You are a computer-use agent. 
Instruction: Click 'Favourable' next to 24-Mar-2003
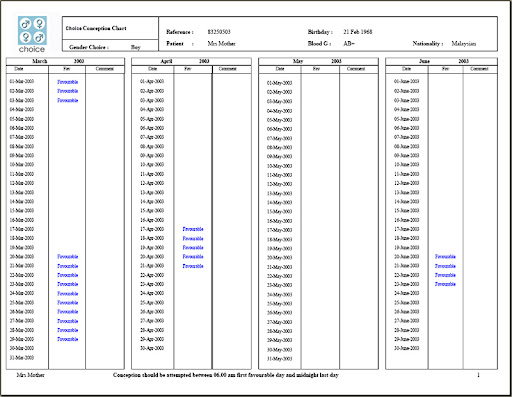(68, 293)
